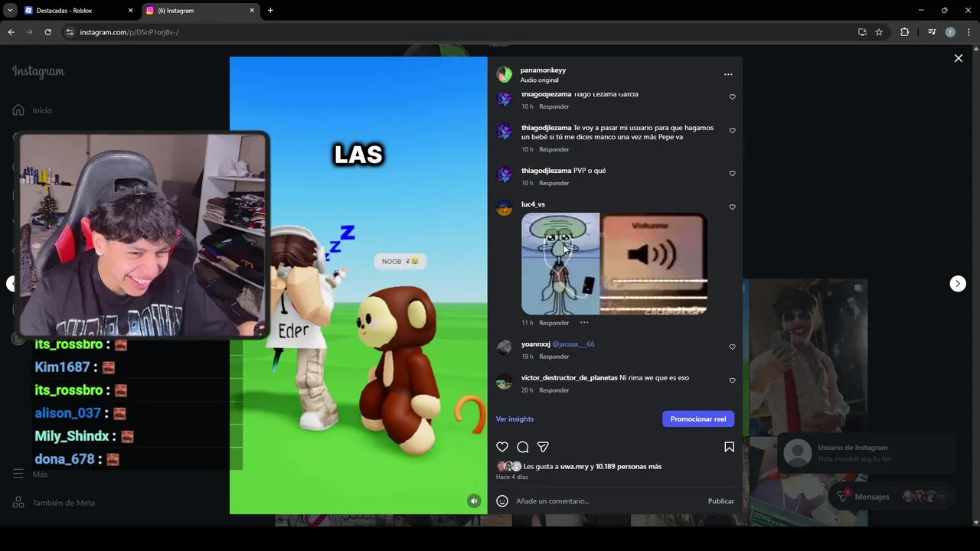The image size is (980, 551).
Task: Bookmark this page with star icon
Action: (x=879, y=32)
